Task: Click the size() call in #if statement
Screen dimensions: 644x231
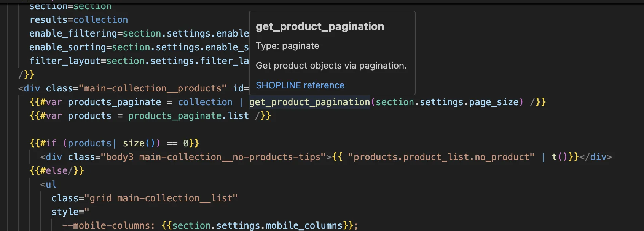Action: [139, 143]
